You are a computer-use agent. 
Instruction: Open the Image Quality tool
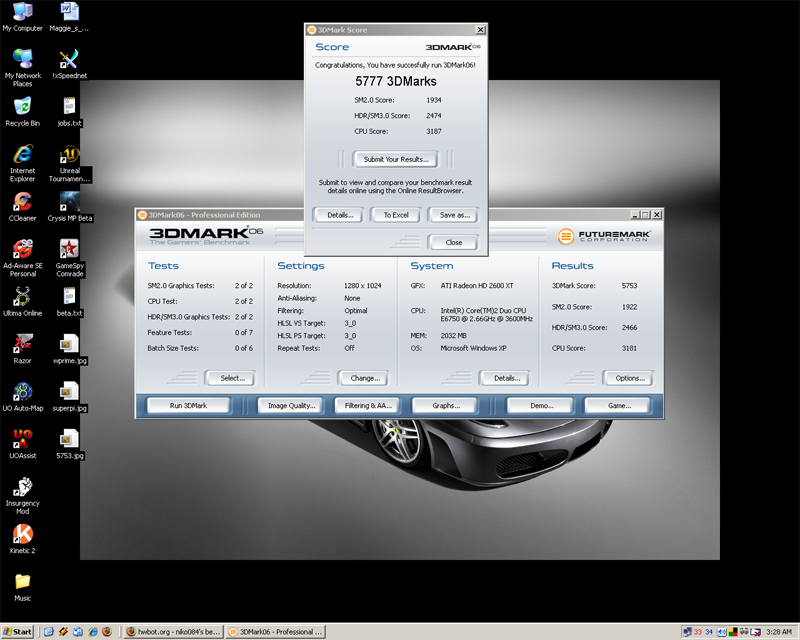[x=291, y=406]
